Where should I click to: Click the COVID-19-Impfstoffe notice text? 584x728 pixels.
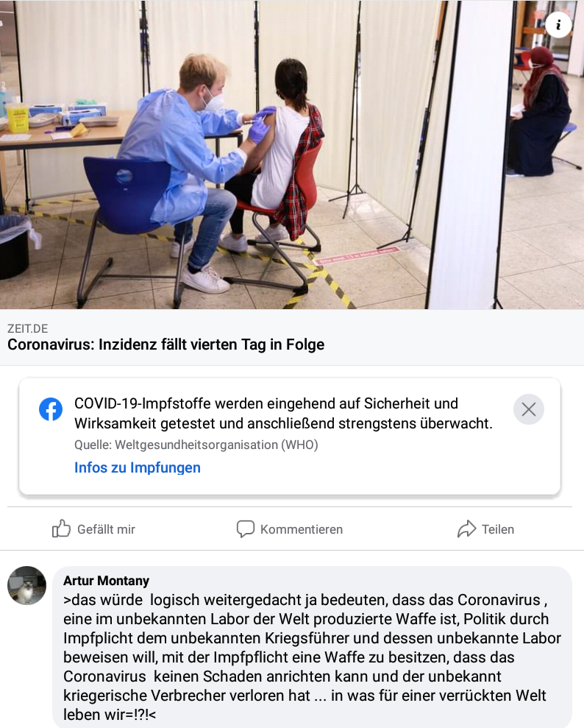(x=283, y=413)
